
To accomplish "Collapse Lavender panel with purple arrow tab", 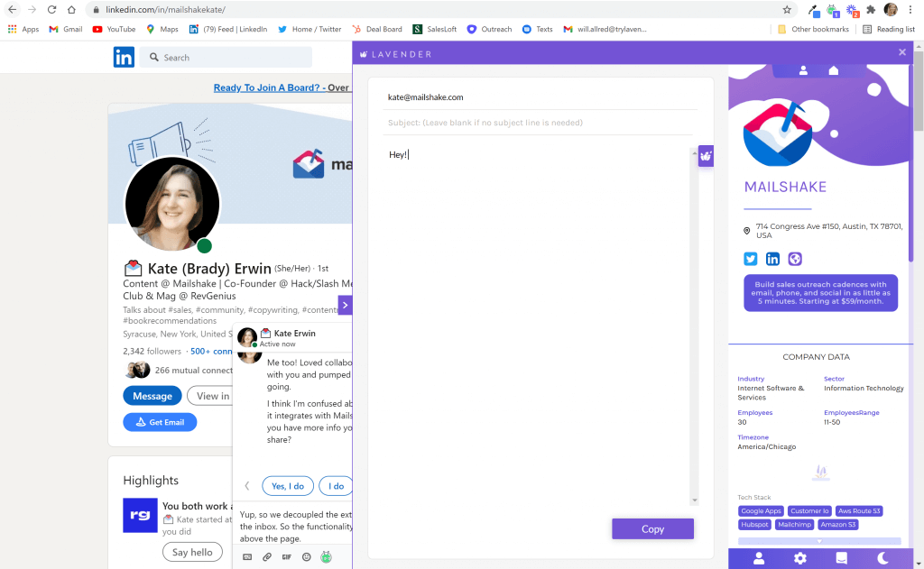I will 346,305.
